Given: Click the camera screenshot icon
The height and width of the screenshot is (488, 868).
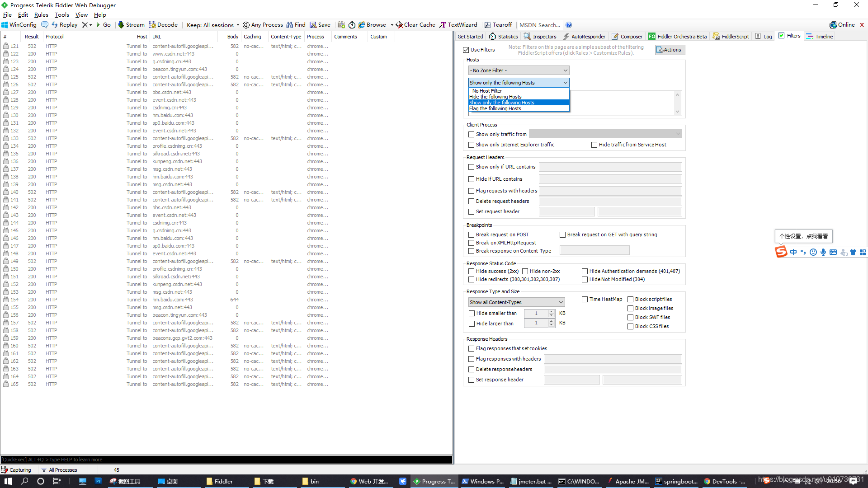Looking at the screenshot, I should (x=341, y=25).
